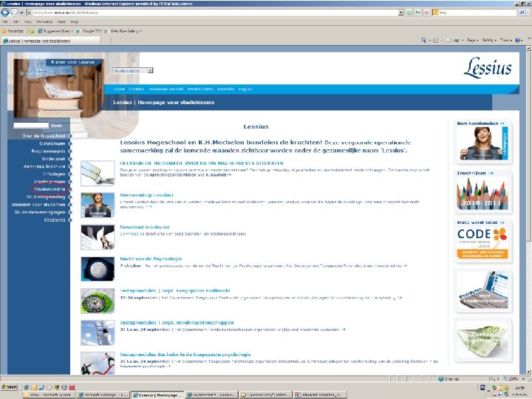Open address bar history dropdown arrow
Viewport: 532px width, 399px height.
coord(400,13)
